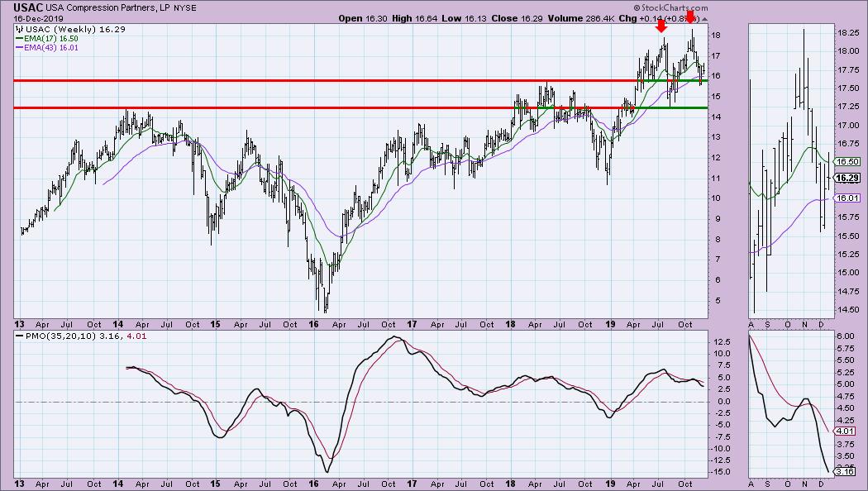The width and height of the screenshot is (868, 491).
Task: Click the 18.25 label on zoom price axis
Action: click(849, 33)
